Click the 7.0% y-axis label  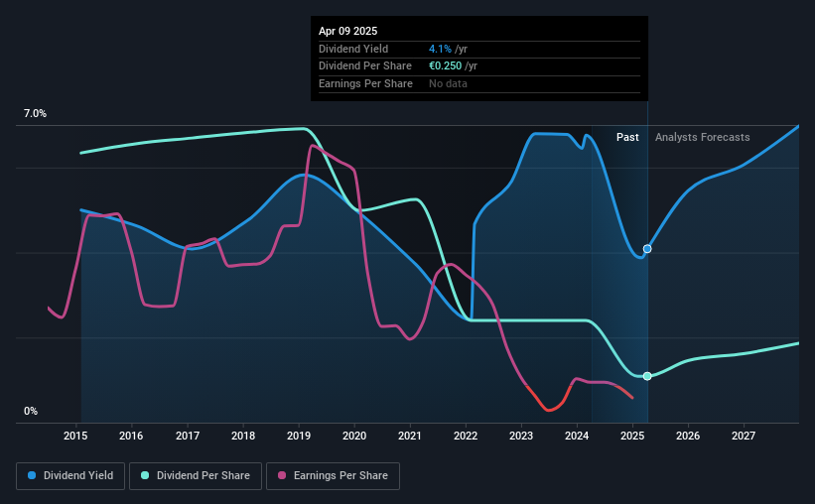(35, 114)
